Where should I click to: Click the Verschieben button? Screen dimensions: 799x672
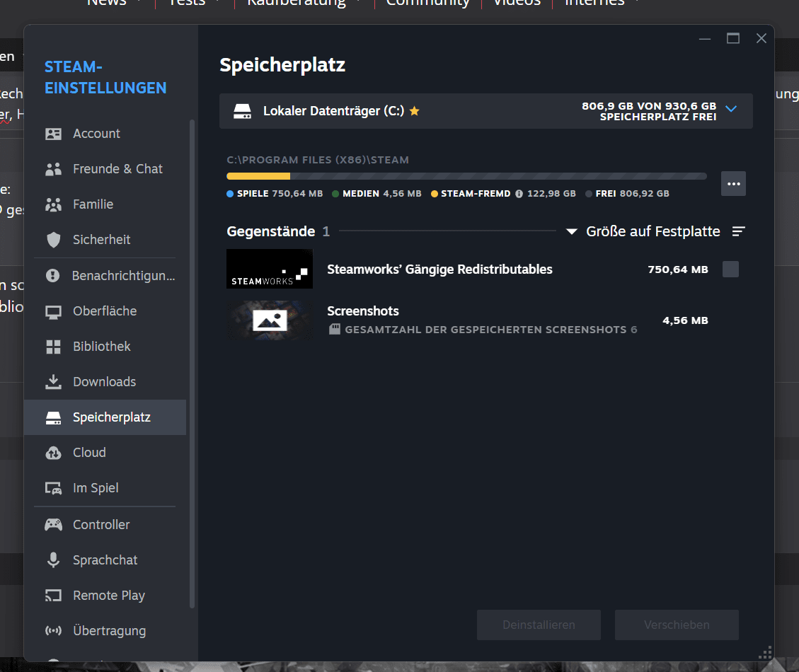tap(677, 625)
